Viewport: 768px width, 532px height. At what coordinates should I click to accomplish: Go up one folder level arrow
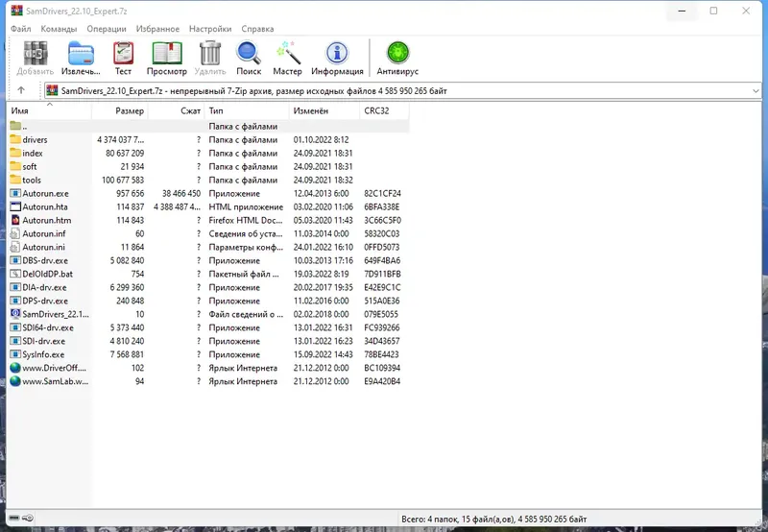[x=21, y=90]
